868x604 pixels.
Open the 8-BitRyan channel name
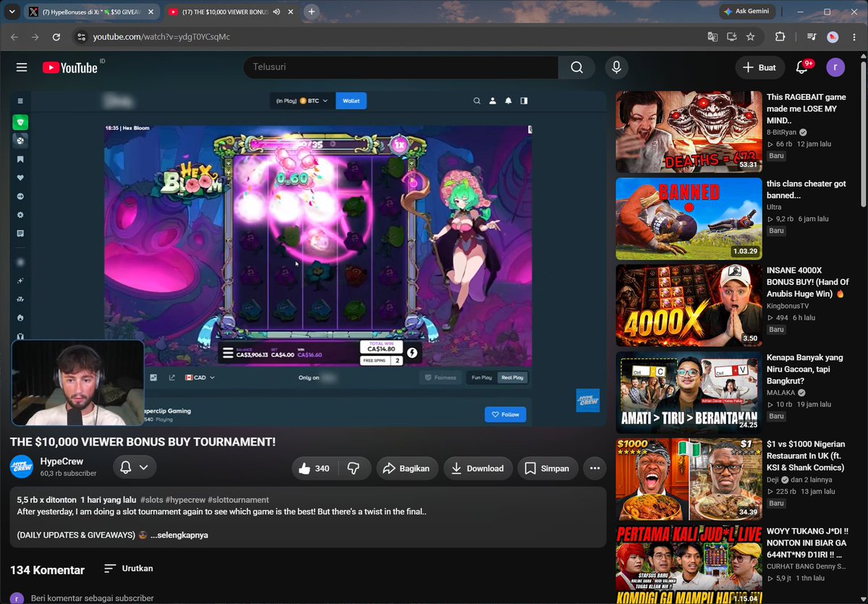pos(782,132)
